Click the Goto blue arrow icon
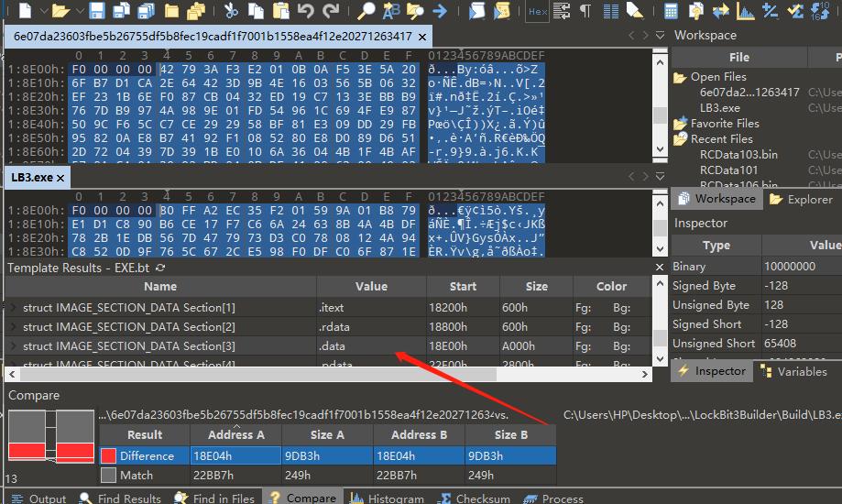The image size is (842, 504). click(x=440, y=10)
